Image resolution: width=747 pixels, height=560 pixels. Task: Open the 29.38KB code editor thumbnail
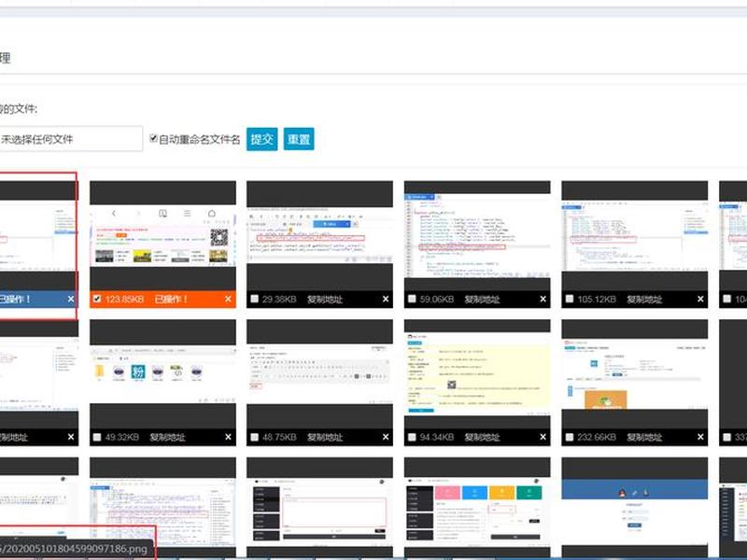pos(319,236)
